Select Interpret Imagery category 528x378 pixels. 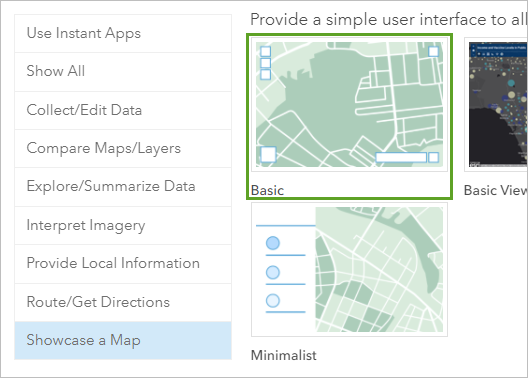(123, 225)
